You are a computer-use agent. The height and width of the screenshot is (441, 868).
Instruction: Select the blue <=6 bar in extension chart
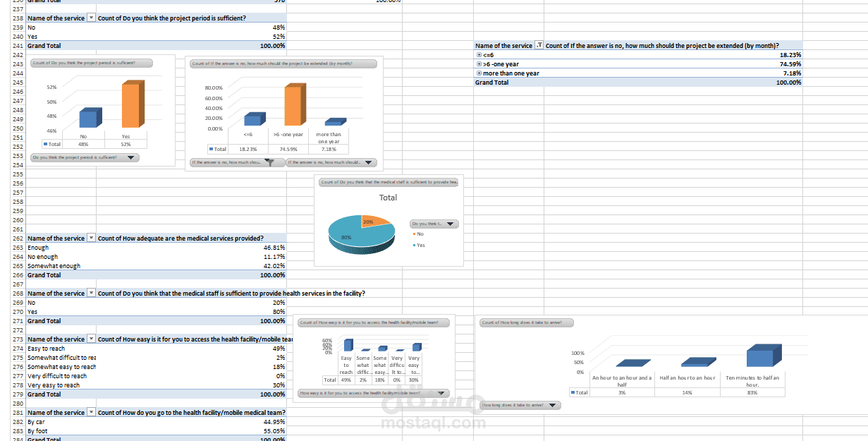256,119
